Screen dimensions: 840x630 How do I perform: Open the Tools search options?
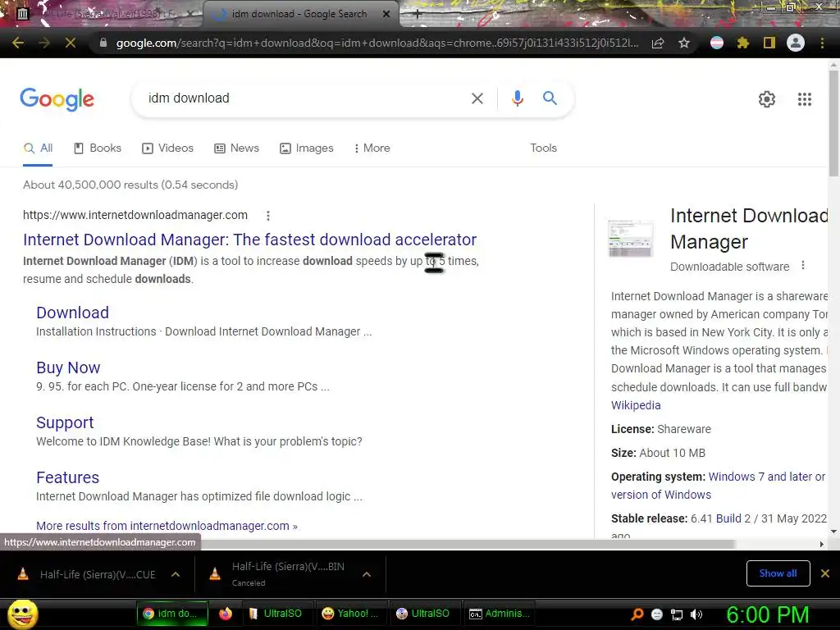pyautogui.click(x=543, y=148)
